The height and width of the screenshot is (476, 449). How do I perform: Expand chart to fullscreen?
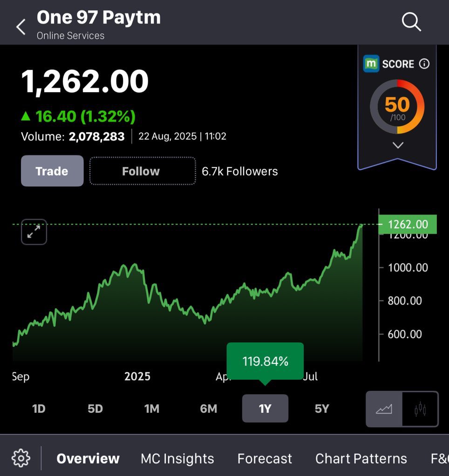tap(34, 232)
